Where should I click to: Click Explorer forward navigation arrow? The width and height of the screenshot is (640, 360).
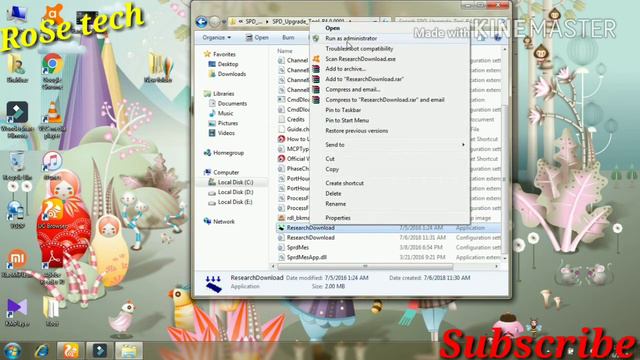click(x=214, y=22)
